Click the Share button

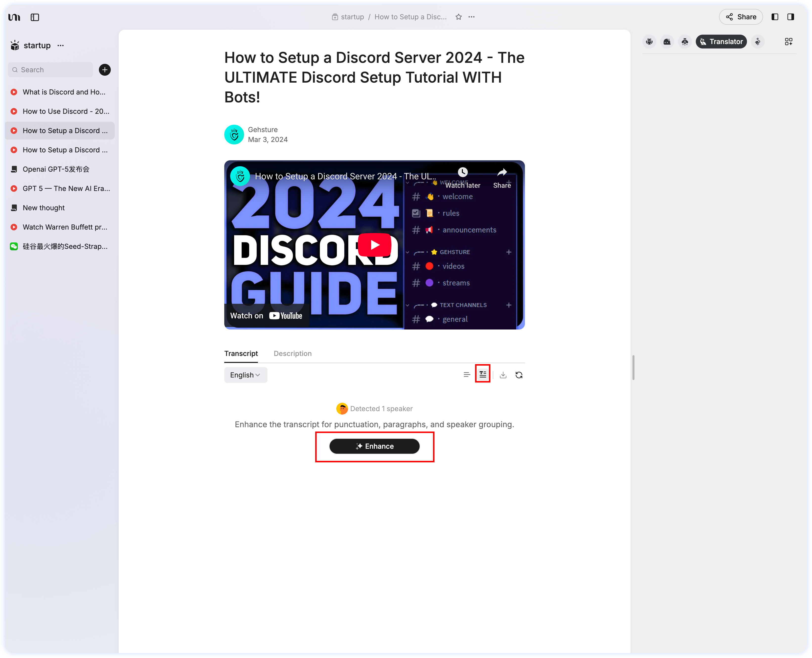741,17
